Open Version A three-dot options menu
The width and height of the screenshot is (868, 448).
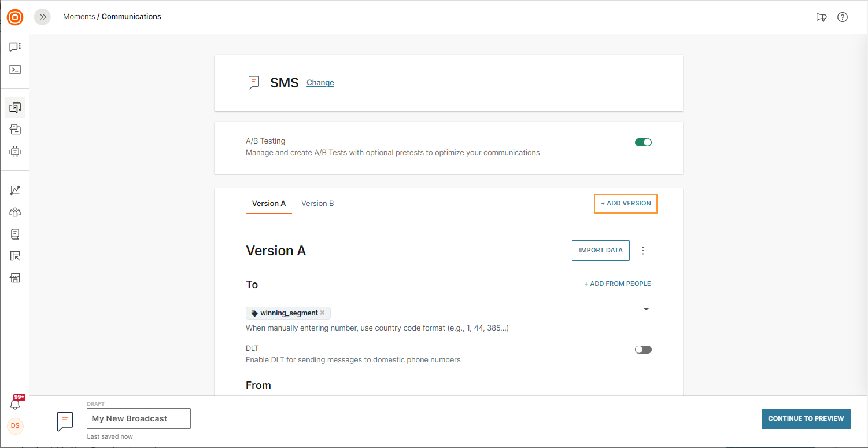(643, 251)
